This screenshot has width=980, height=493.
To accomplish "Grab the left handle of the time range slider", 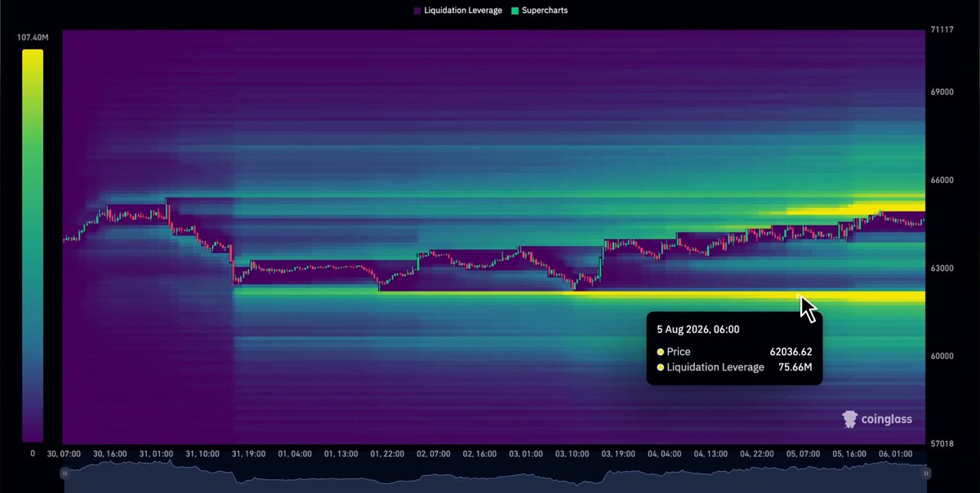I will 65,473.
